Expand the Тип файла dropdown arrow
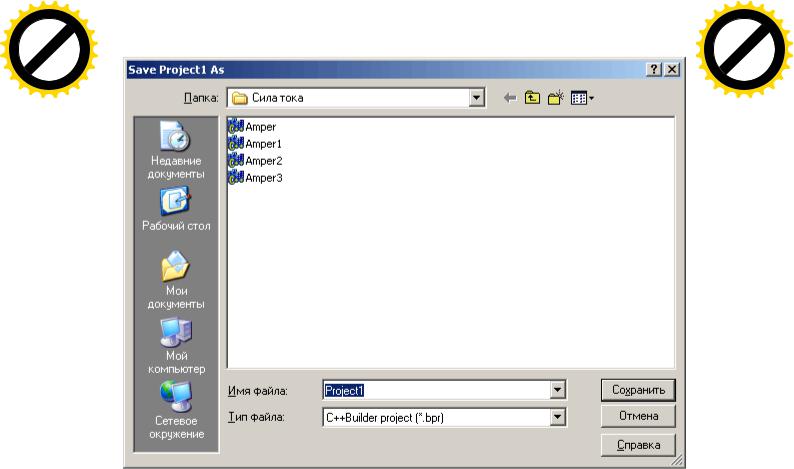 557,417
